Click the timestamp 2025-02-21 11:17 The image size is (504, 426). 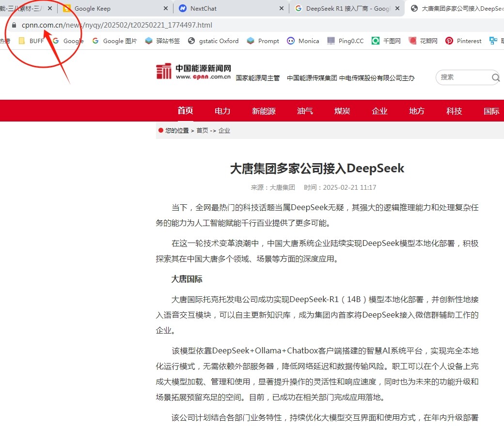349,187
